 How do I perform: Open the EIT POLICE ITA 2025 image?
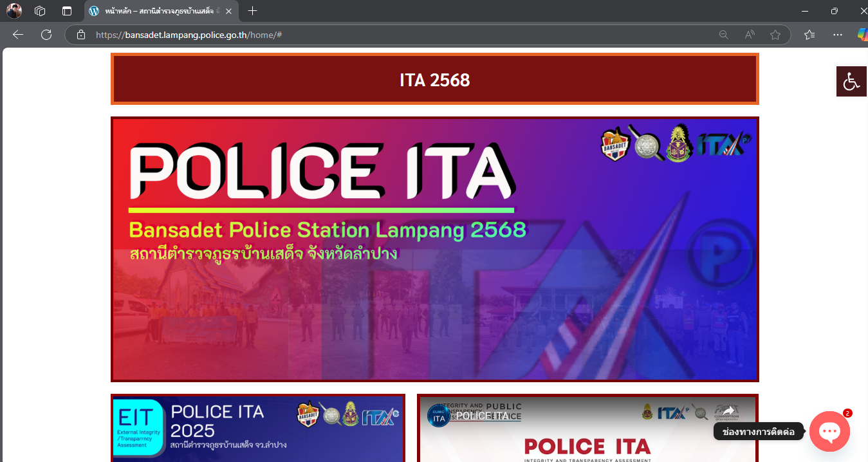coord(257,428)
